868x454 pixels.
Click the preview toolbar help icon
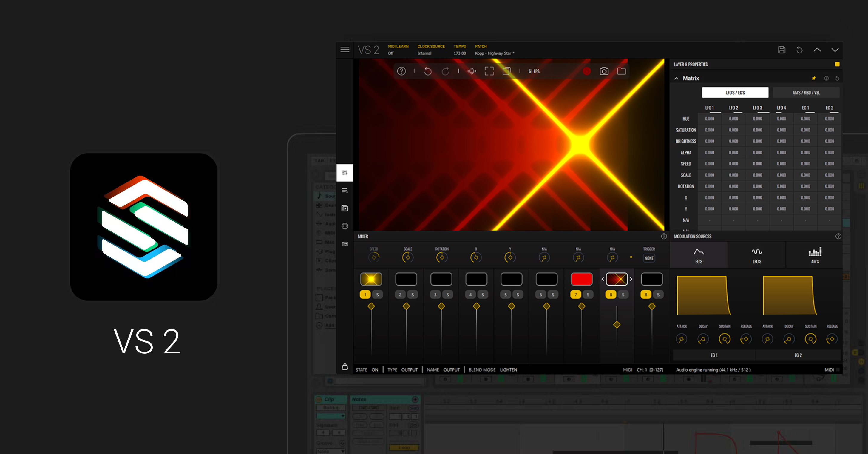click(401, 71)
